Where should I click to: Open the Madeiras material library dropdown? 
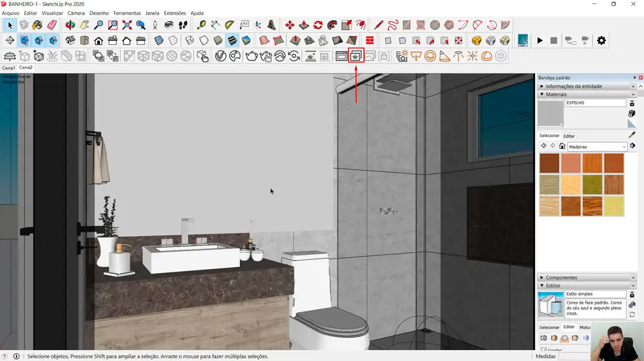point(597,147)
